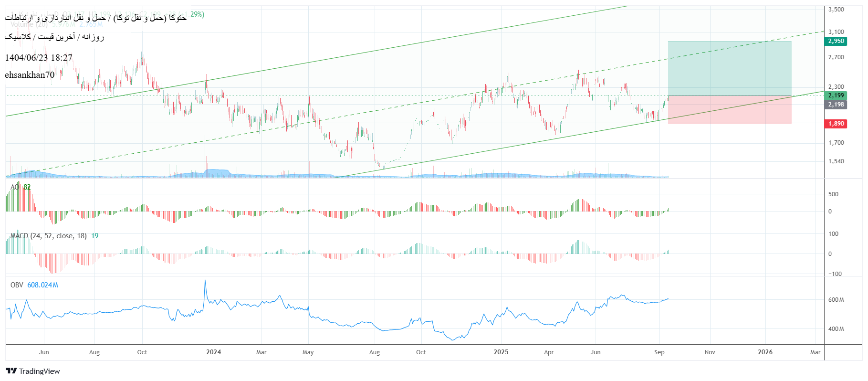Click the OBV 608.024M value
This screenshot has height=381, width=868.
[42, 285]
